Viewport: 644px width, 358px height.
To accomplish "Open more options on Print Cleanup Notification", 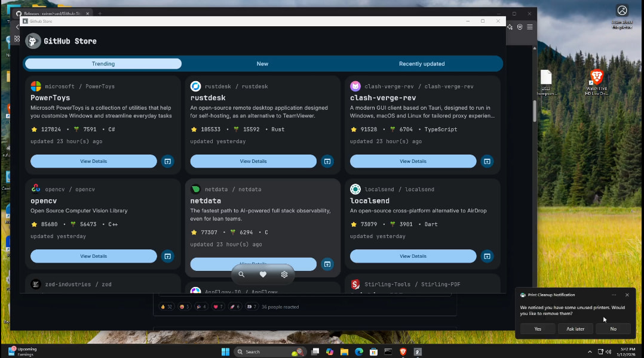I will tap(614, 295).
